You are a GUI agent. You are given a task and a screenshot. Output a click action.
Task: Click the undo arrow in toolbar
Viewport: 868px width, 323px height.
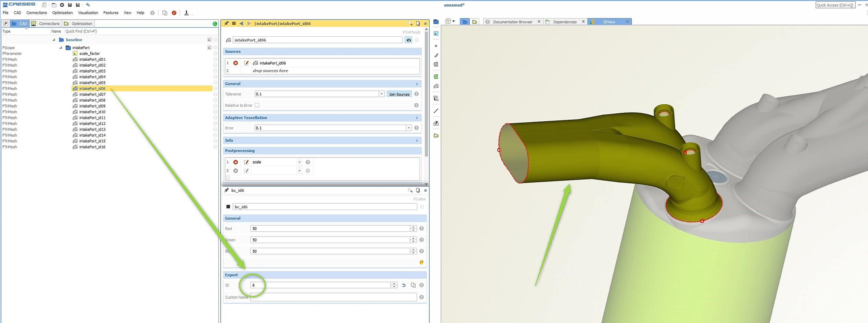pos(88,5)
